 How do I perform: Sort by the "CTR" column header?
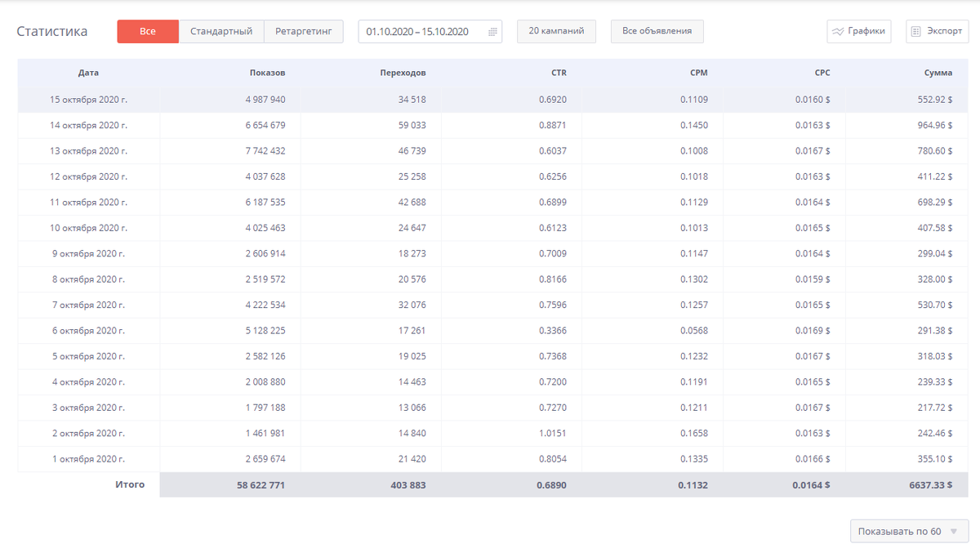pyautogui.click(x=559, y=73)
